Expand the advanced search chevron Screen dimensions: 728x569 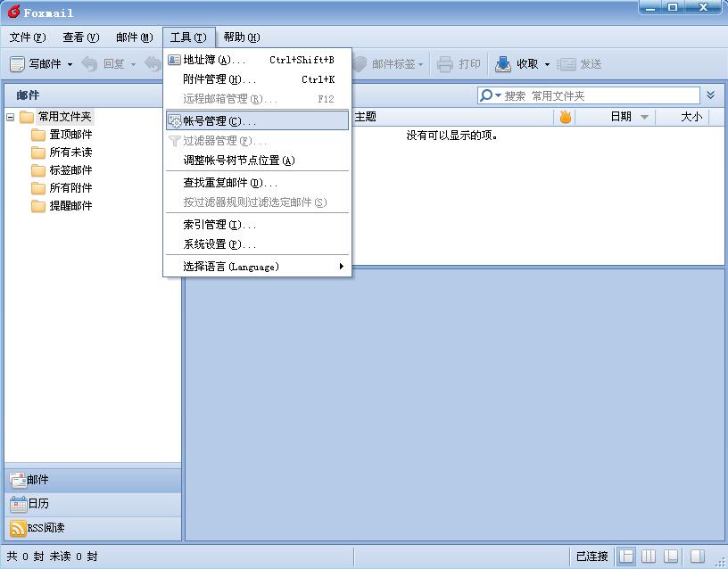[710, 95]
